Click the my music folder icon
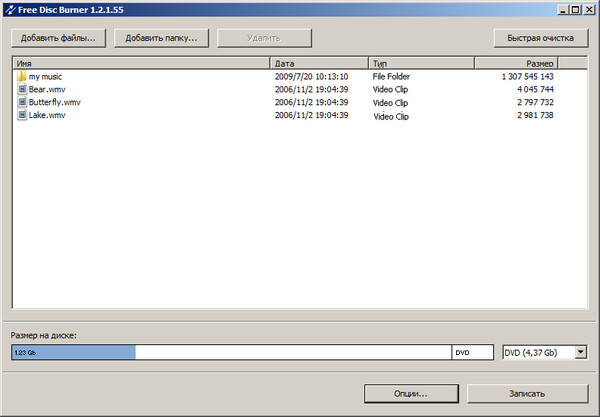600x417 pixels. (x=21, y=76)
